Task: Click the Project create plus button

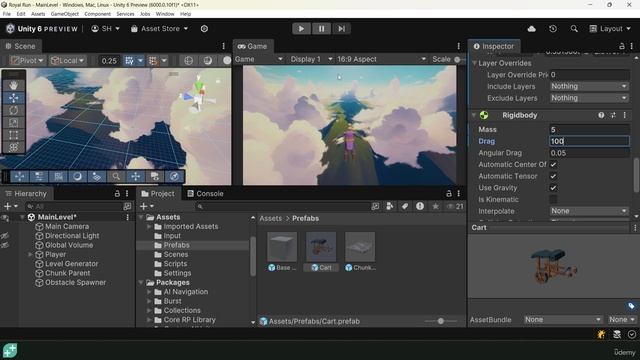Action: coord(143,207)
